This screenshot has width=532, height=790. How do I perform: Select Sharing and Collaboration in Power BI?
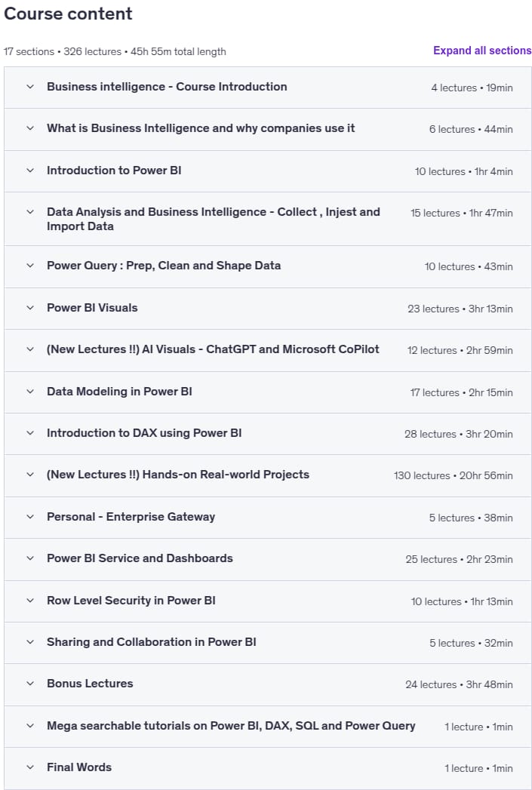(151, 642)
